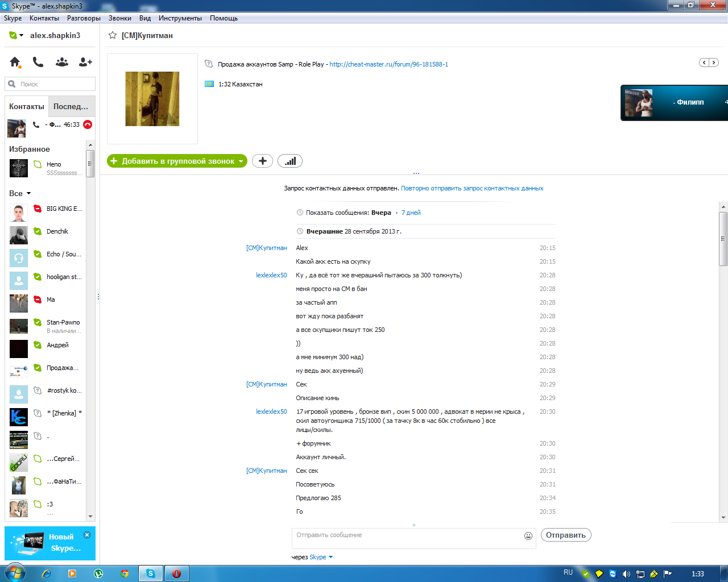The image size is (728, 582).
Task: Click the RU language indicator
Action: pyautogui.click(x=568, y=572)
